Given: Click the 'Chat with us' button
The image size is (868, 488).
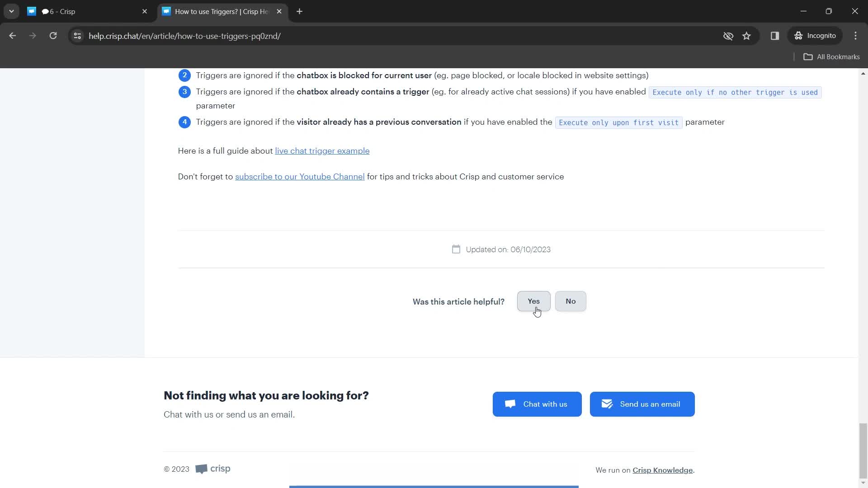Looking at the screenshot, I should click(537, 404).
